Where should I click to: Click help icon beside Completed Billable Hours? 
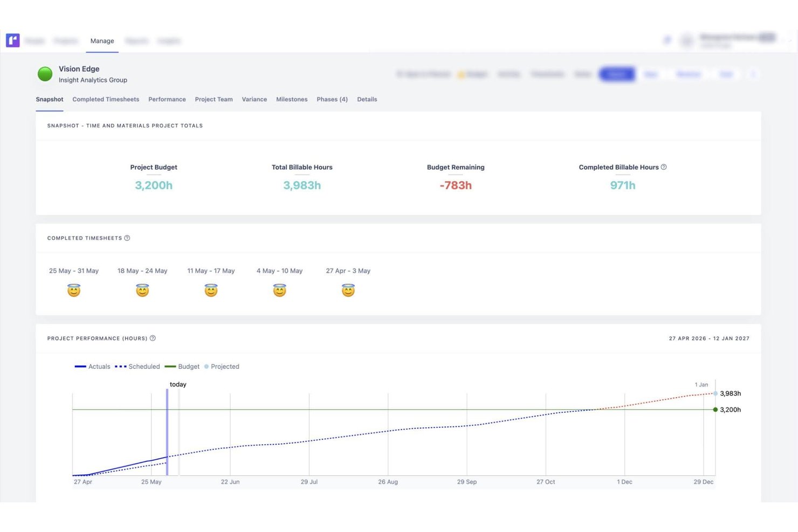[x=664, y=167]
